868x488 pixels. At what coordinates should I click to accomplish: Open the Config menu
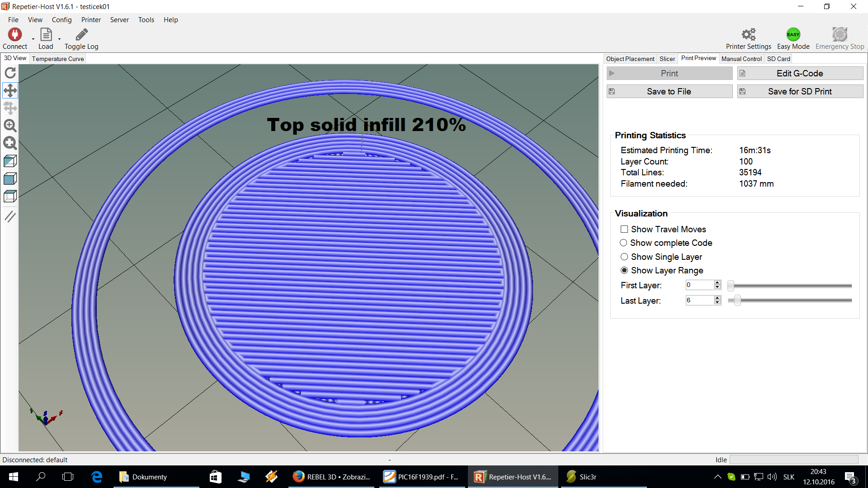click(61, 20)
